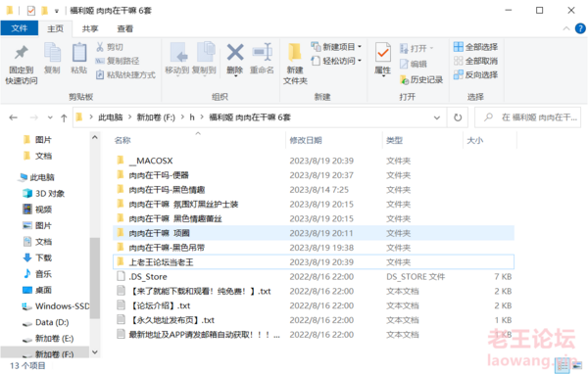588x374 pixels.
Task: Click 粘贴快捷方式 in the ribbon
Action: pyautogui.click(x=125, y=75)
